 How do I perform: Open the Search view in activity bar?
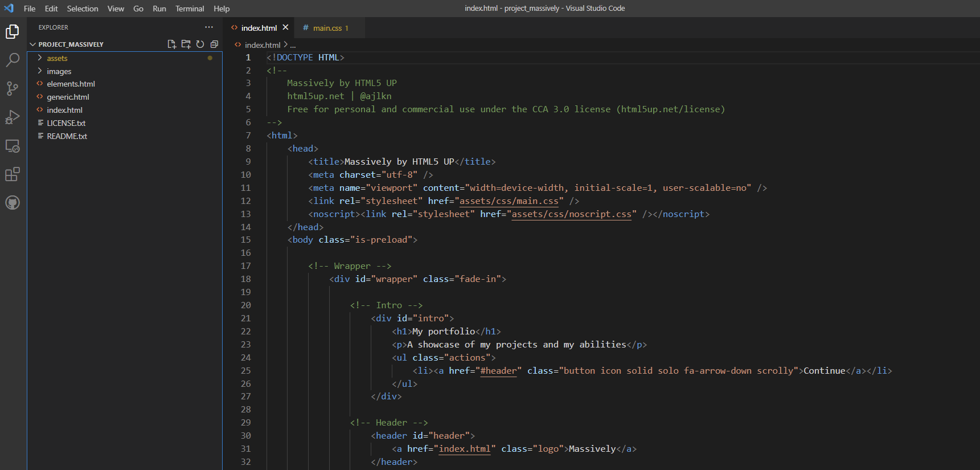tap(13, 60)
